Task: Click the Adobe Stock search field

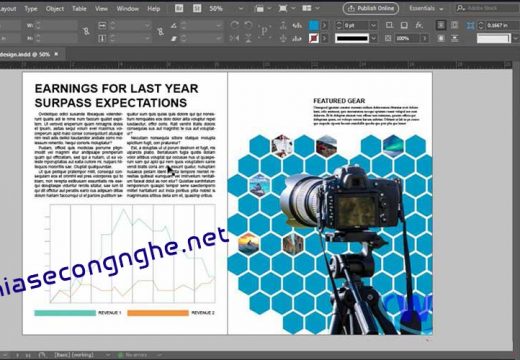Action: click(487, 8)
